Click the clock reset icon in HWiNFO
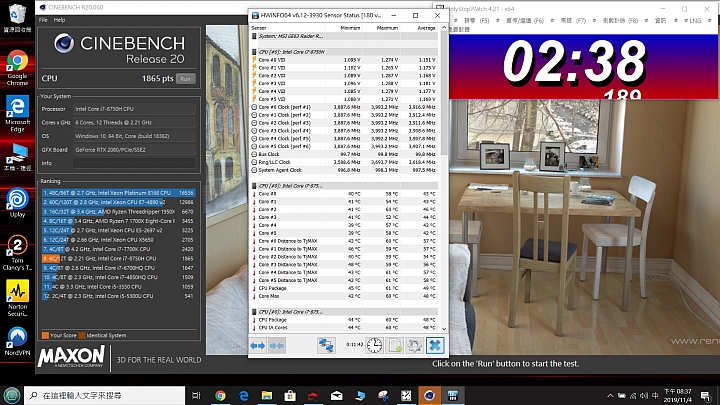720x405 pixels. point(374,345)
